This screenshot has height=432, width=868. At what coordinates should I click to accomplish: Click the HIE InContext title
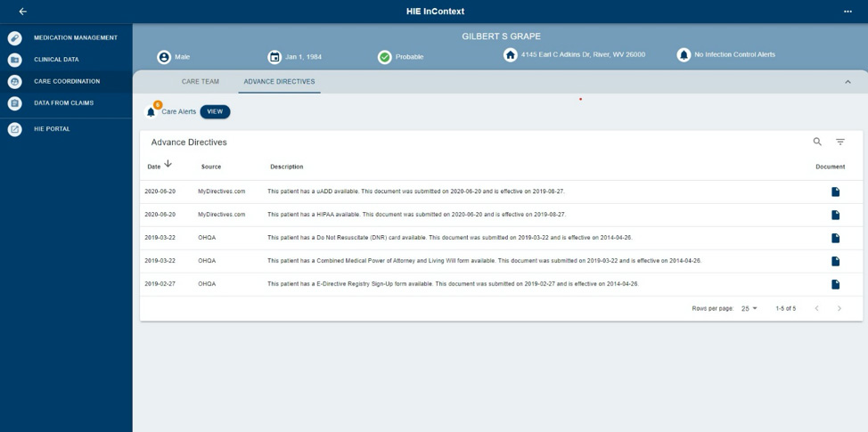tap(435, 11)
